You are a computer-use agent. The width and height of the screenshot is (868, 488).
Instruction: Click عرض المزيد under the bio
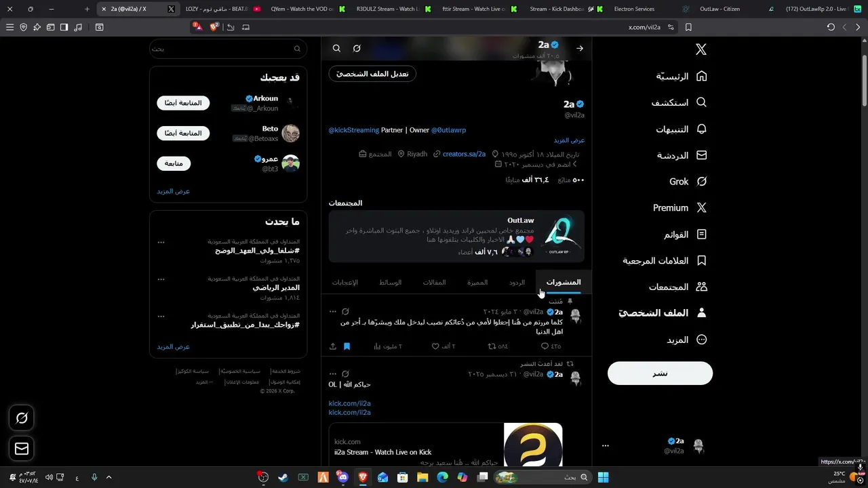pos(569,140)
